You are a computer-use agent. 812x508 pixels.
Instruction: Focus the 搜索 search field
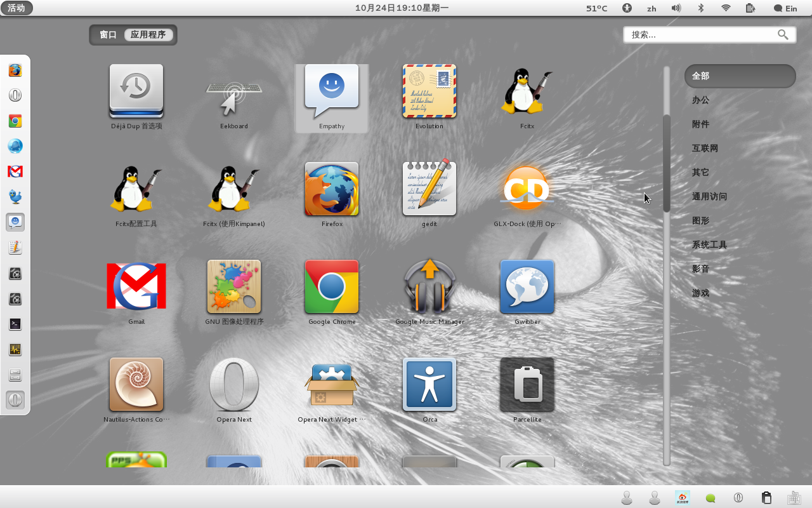click(710, 35)
